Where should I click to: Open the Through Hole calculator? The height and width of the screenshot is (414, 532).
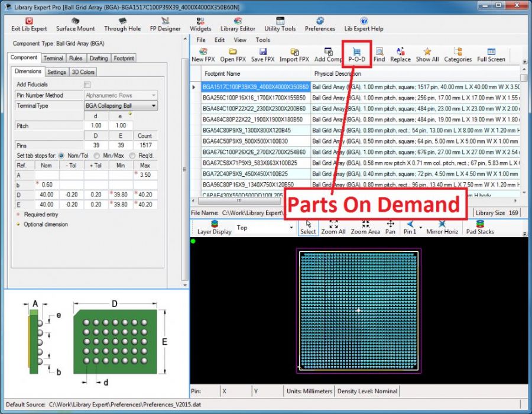[122, 24]
